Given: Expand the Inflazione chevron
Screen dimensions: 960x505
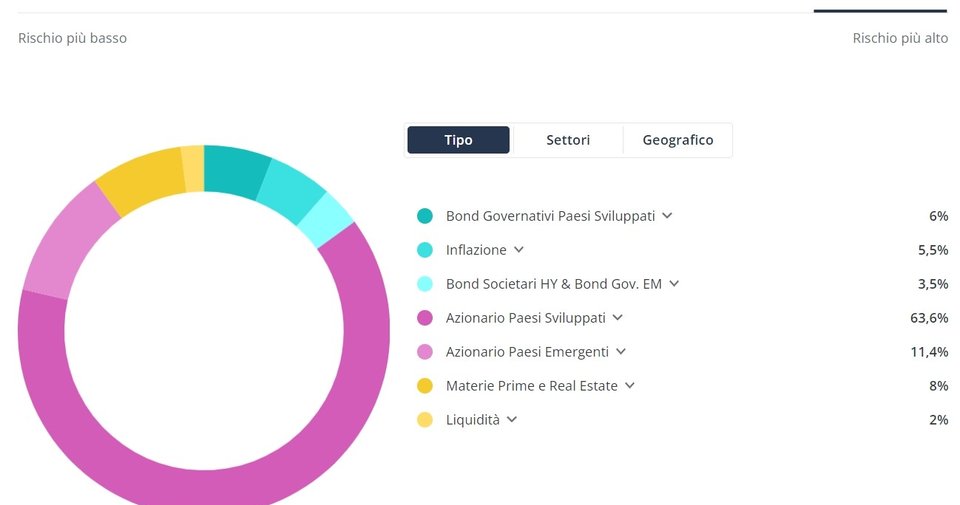Looking at the screenshot, I should click(x=519, y=250).
